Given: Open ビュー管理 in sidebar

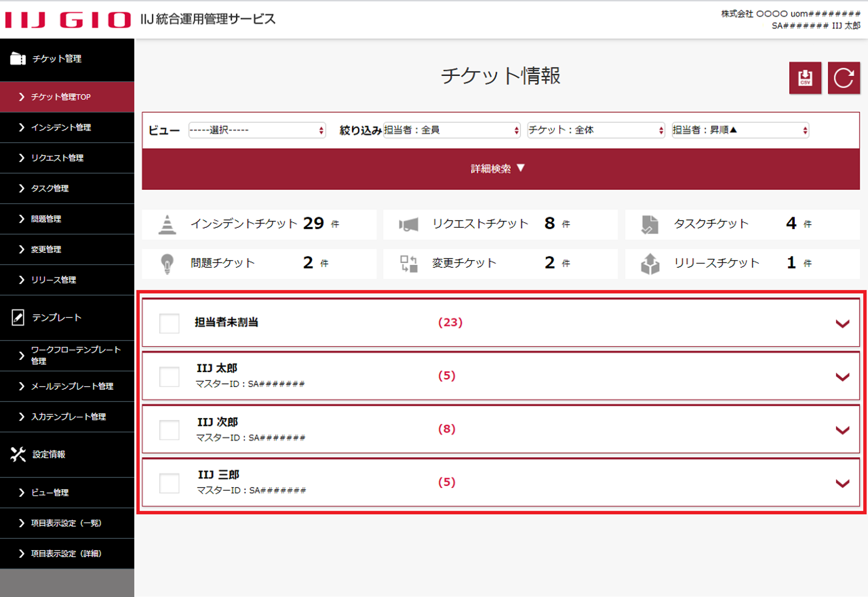Looking at the screenshot, I should click(67, 493).
